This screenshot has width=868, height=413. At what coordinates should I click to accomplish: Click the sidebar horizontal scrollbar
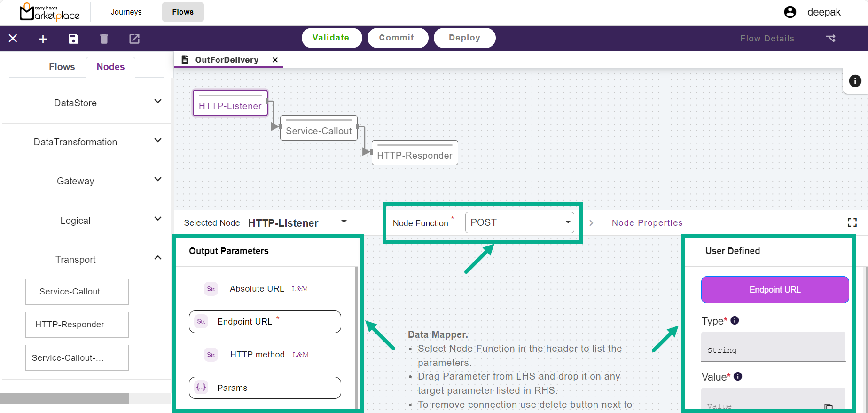(x=65, y=398)
